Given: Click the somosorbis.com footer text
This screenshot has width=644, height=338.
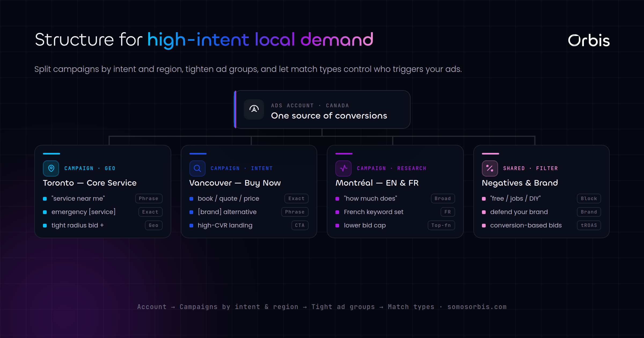Looking at the screenshot, I should 477,307.
